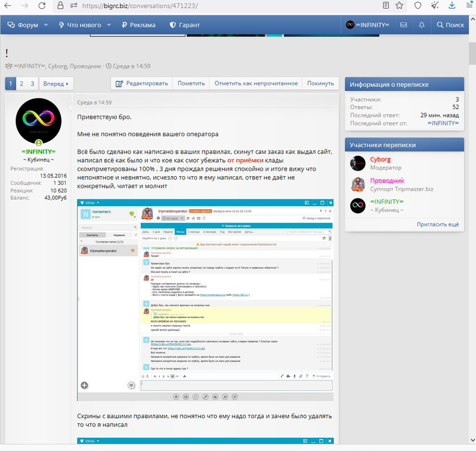Click the Вперед next page button
The height and width of the screenshot is (452, 476).
pyautogui.click(x=56, y=84)
